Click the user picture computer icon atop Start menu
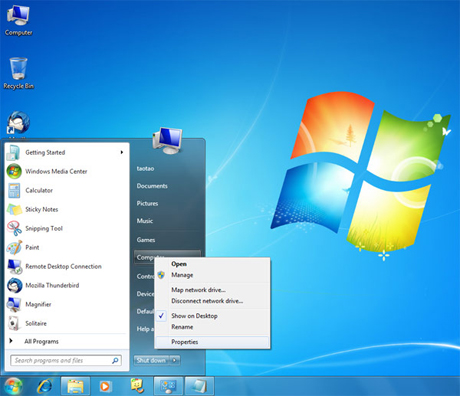The image size is (460, 396). (167, 140)
